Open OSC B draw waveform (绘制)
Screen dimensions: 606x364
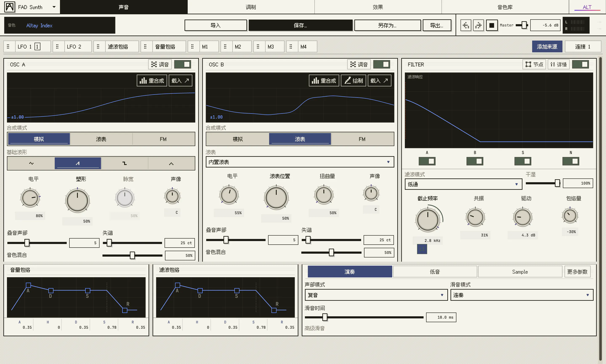(x=353, y=80)
